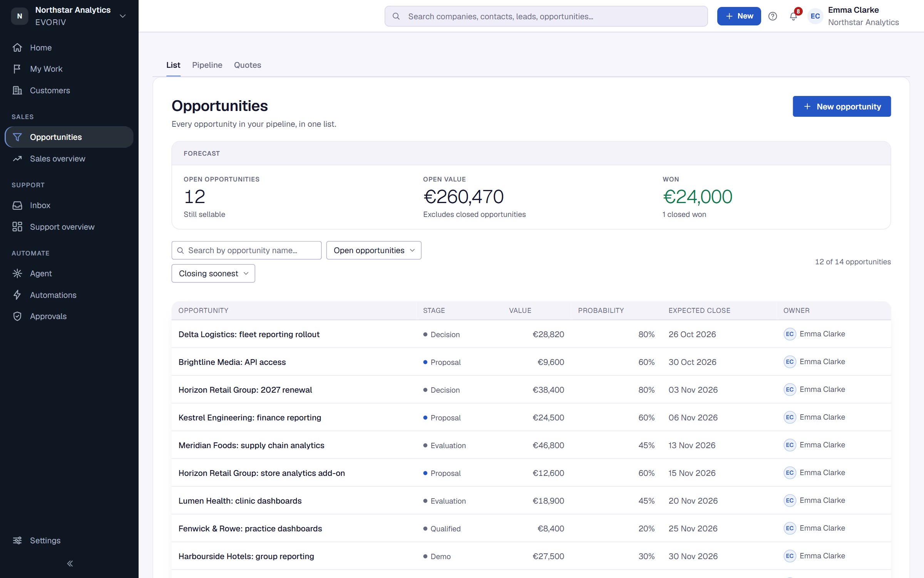Image resolution: width=924 pixels, height=578 pixels.
Task: Open the Inbox tray icon
Action: coord(17,205)
